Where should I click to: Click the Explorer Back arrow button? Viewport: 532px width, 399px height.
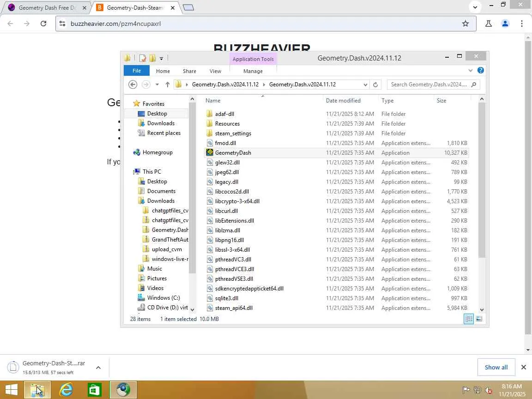pos(133,85)
